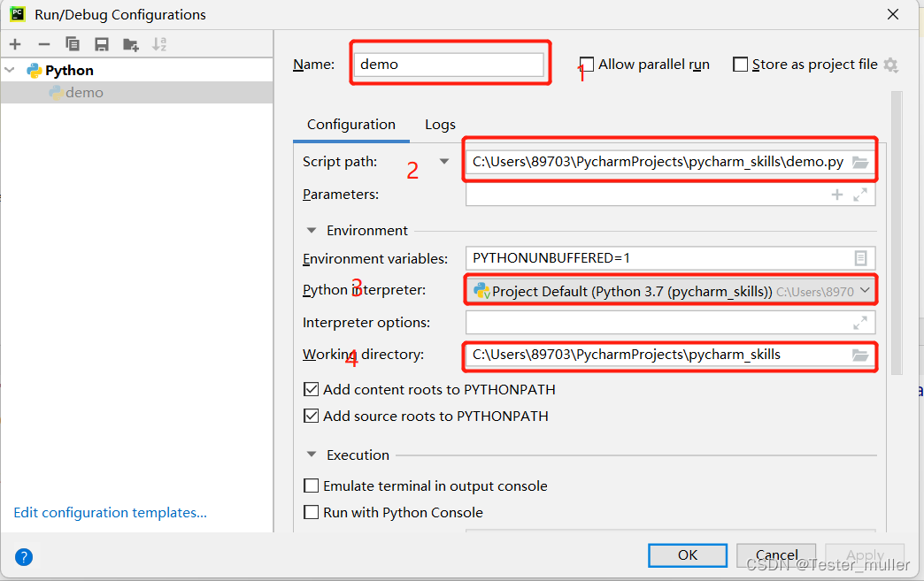Sort configurations alphabetically icon
The image size is (924, 581).
click(159, 44)
